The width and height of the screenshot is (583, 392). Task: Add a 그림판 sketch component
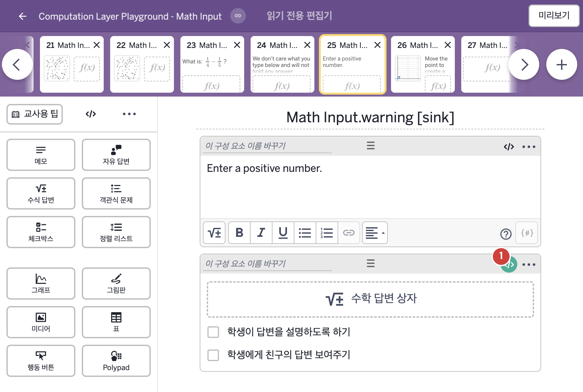click(x=116, y=284)
